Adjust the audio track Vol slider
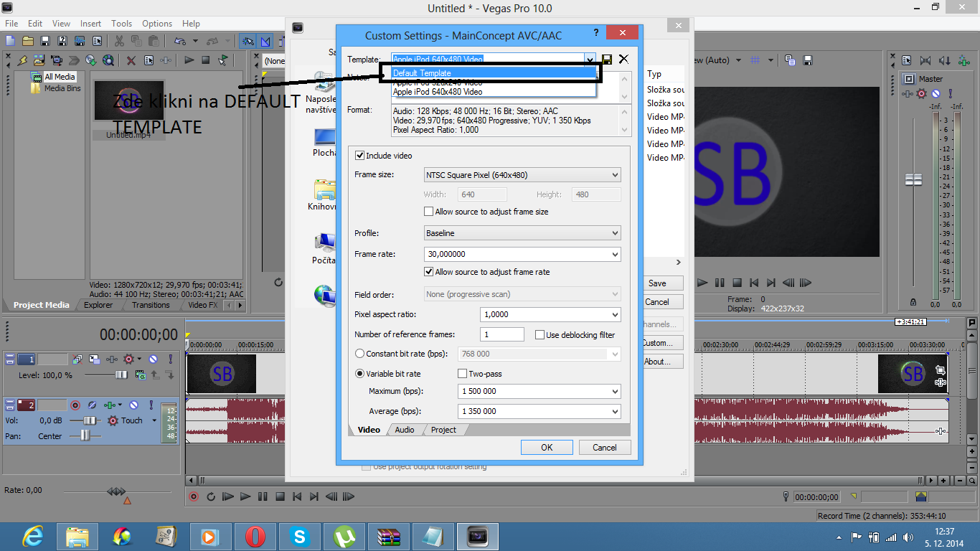Image resolution: width=980 pixels, height=551 pixels. 91,420
